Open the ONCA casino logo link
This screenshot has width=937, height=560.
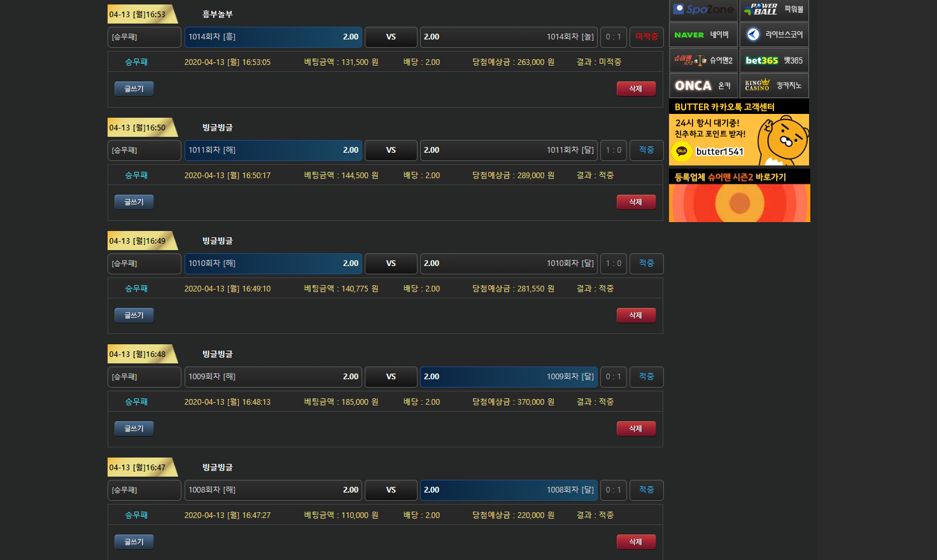tap(703, 85)
